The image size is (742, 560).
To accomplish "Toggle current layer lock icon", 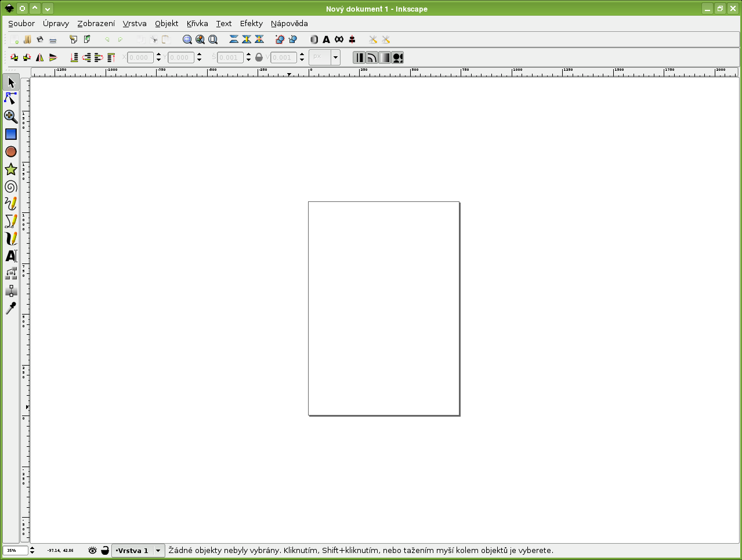I will (105, 550).
